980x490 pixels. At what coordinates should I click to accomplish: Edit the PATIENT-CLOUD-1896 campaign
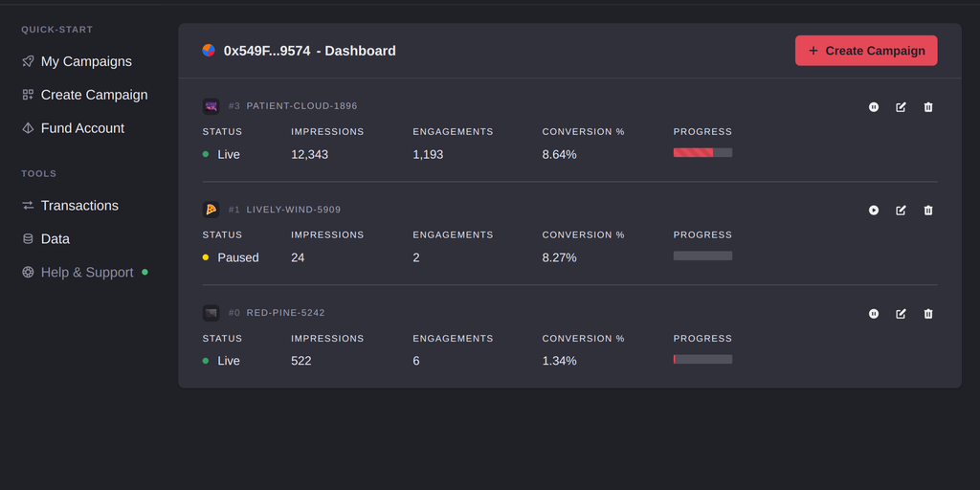[x=901, y=107]
